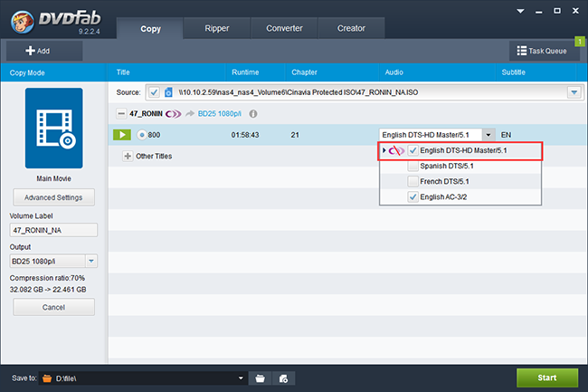Viewport: 588px width, 392px height.
Task: Click the orange folder icon by Save to
Action: pos(47,378)
